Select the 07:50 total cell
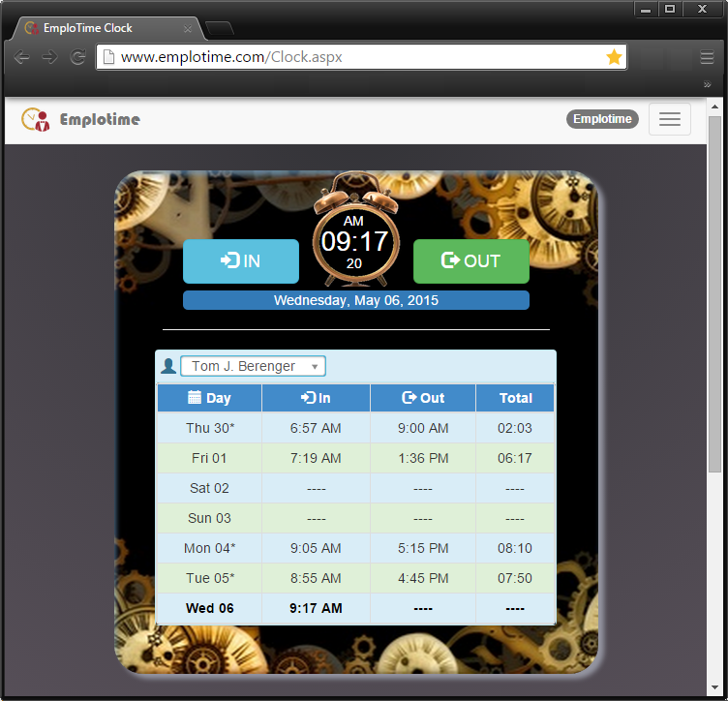 [515, 578]
